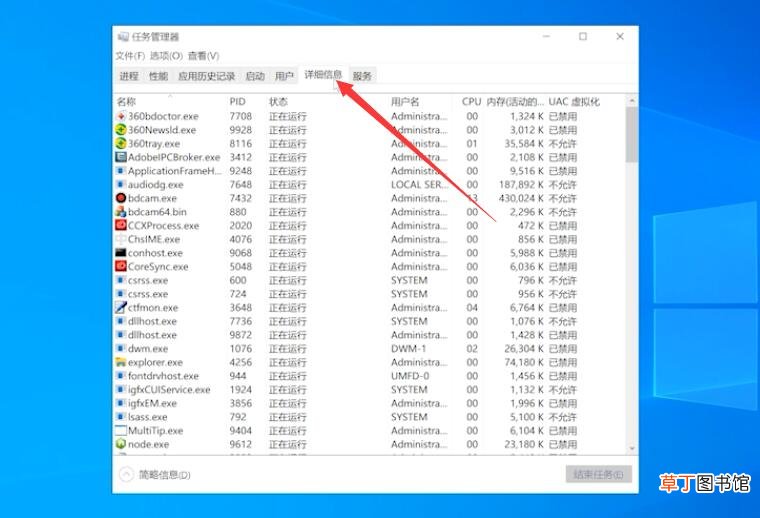Minimize the Task Manager window

546,36
